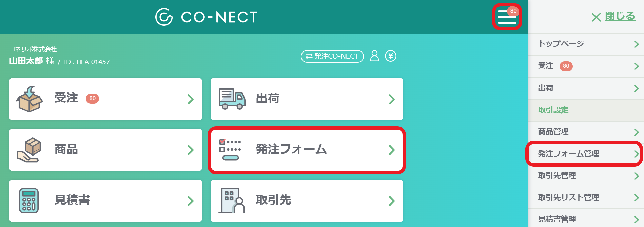644x227 pixels.
Task: Close the side menu via 閉じる
Action: coord(613,16)
